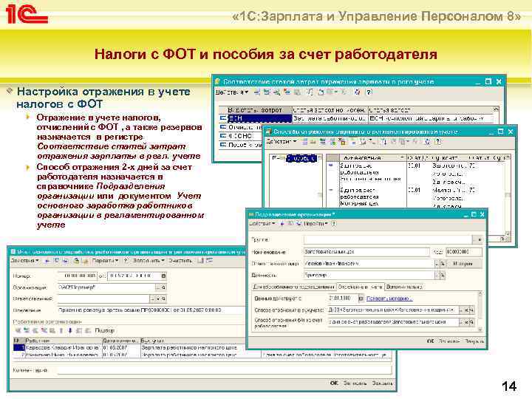Open calendar icon beside document date field
The image size is (532, 399).
pyautogui.click(x=163, y=276)
